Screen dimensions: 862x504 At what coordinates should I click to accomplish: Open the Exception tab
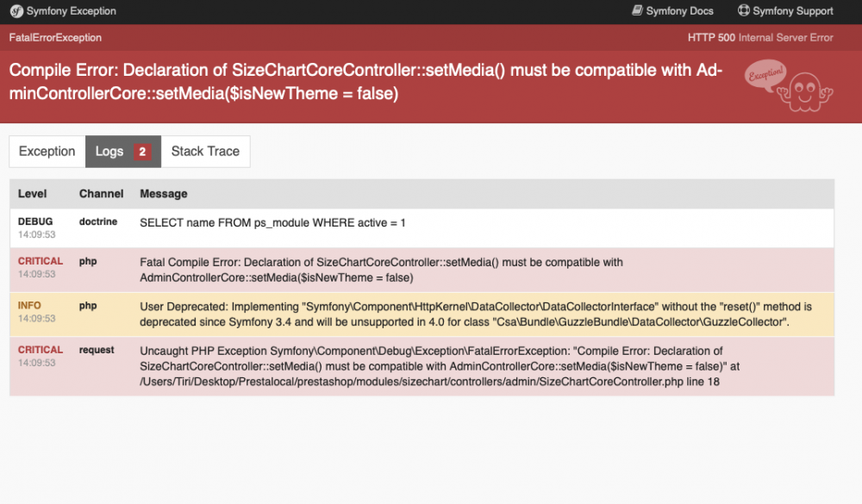47,152
